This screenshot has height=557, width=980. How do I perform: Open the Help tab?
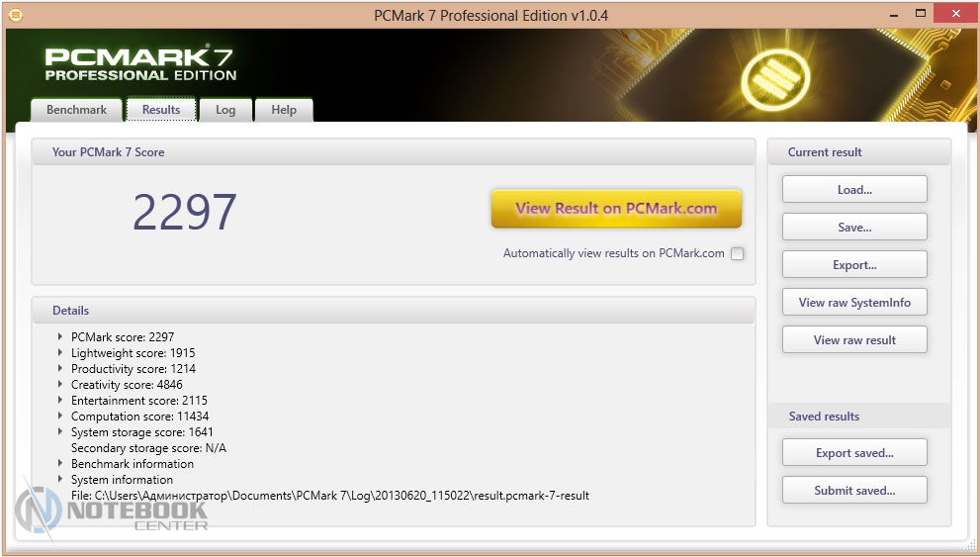[284, 110]
